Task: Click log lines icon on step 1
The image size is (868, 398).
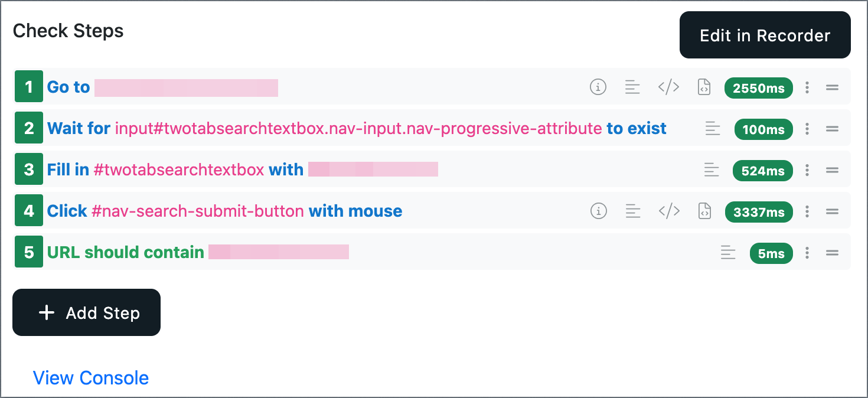Action: [x=632, y=87]
